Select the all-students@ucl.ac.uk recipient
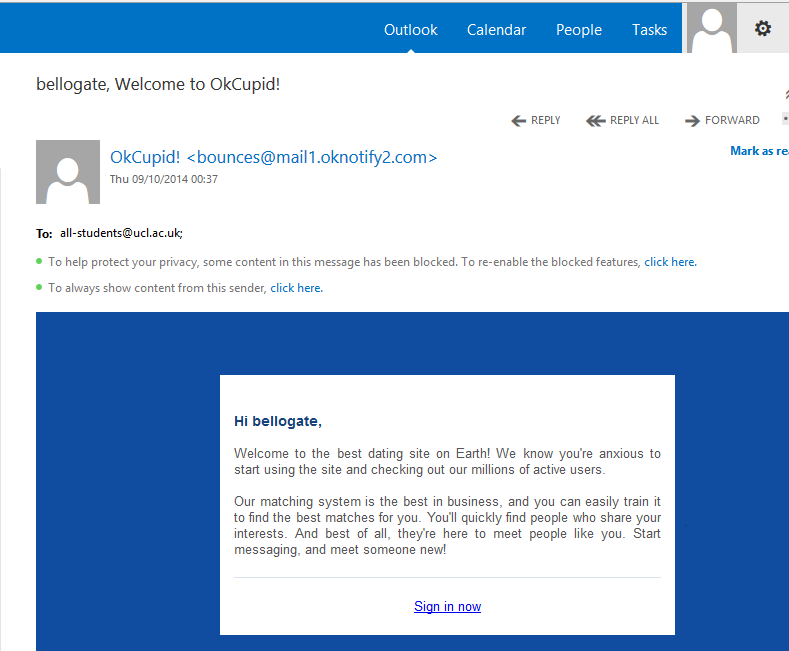 [x=121, y=233]
